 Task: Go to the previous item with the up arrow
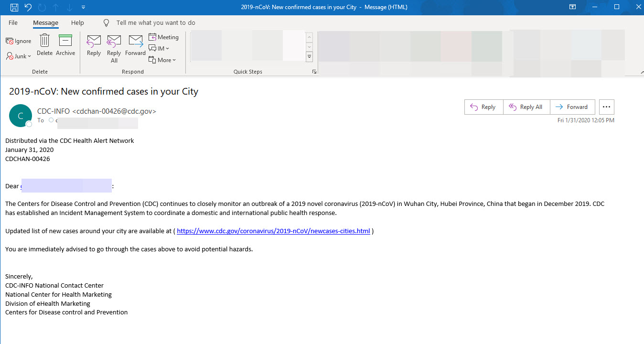tap(56, 7)
